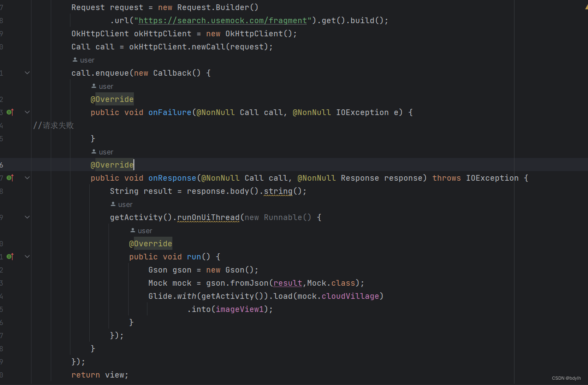Open the https://search.usemock.com/fragment link
The height and width of the screenshot is (385, 588).
(222, 20)
